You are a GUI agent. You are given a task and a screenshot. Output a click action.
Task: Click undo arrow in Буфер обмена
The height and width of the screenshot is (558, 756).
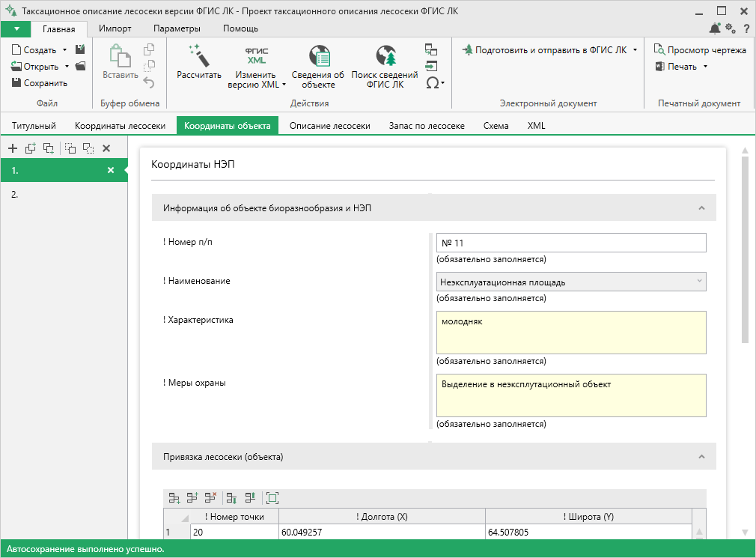coord(149,83)
